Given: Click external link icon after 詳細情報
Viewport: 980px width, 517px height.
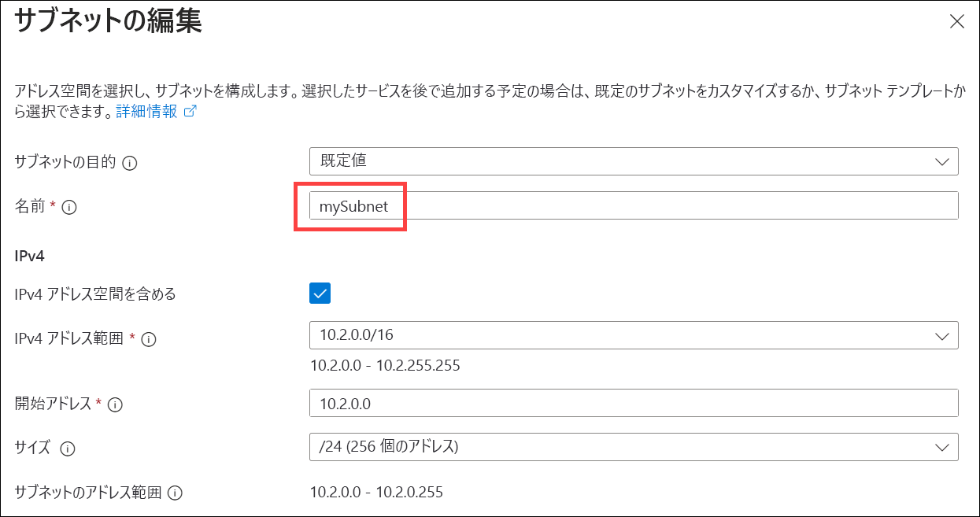Looking at the screenshot, I should point(189,111).
